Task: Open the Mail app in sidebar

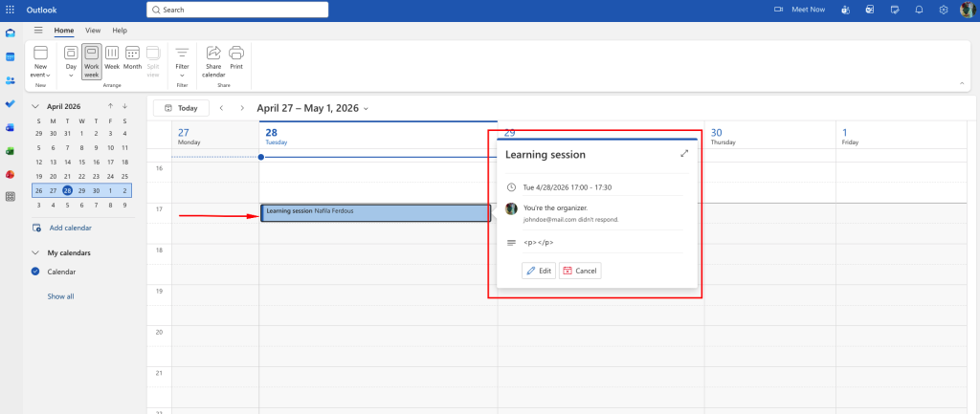Action: tap(11, 33)
